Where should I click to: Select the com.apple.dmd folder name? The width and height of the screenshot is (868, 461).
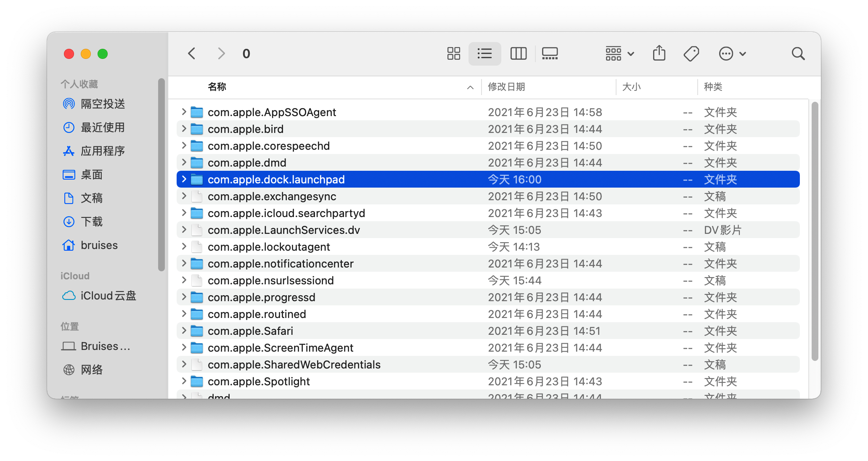(x=247, y=163)
